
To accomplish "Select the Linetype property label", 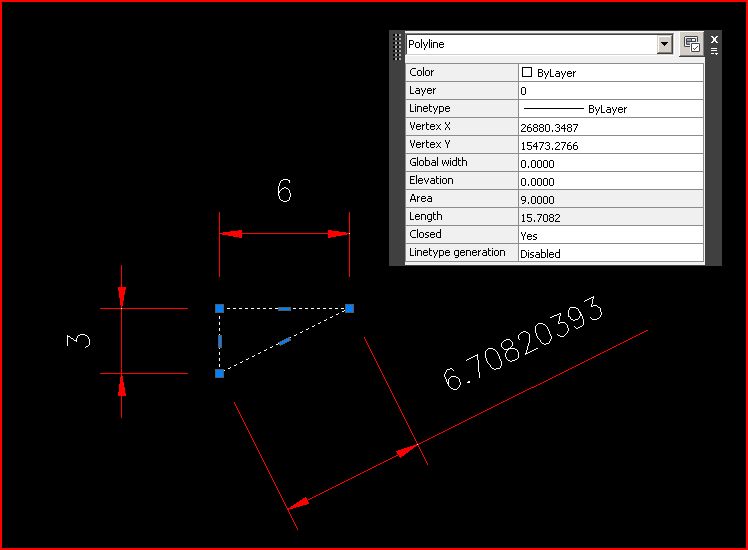I will 429,108.
